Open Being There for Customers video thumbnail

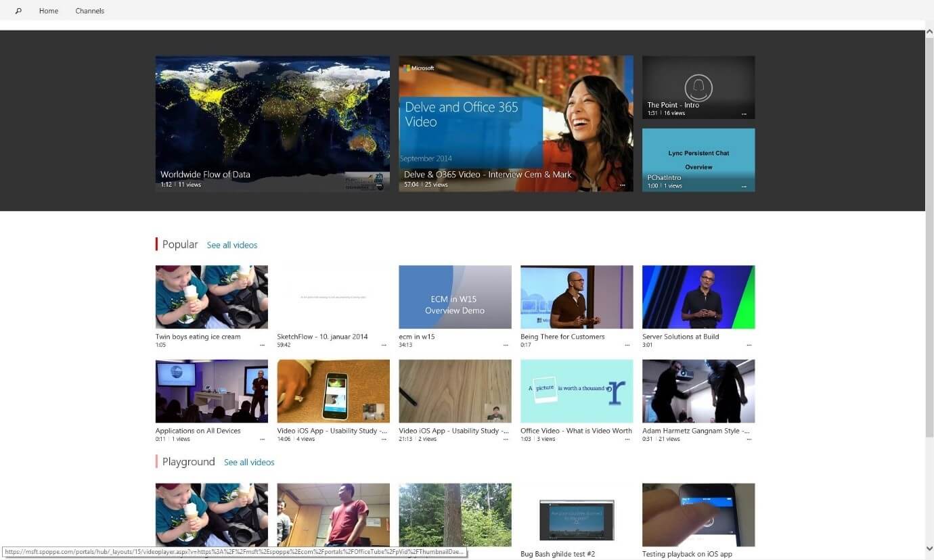577,296
